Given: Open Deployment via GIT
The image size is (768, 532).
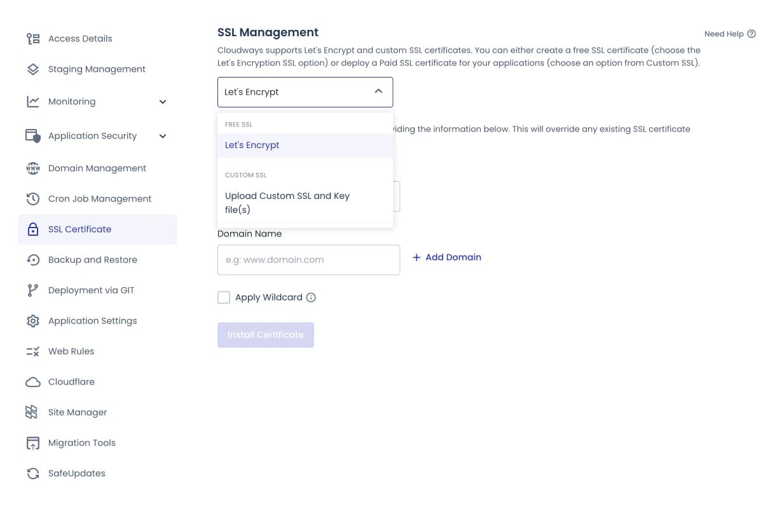Looking at the screenshot, I should click(x=97, y=290).
